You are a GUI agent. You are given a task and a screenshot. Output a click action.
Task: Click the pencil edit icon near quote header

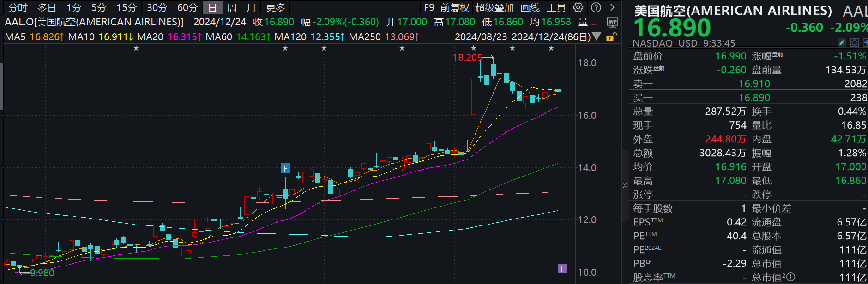pos(842,42)
